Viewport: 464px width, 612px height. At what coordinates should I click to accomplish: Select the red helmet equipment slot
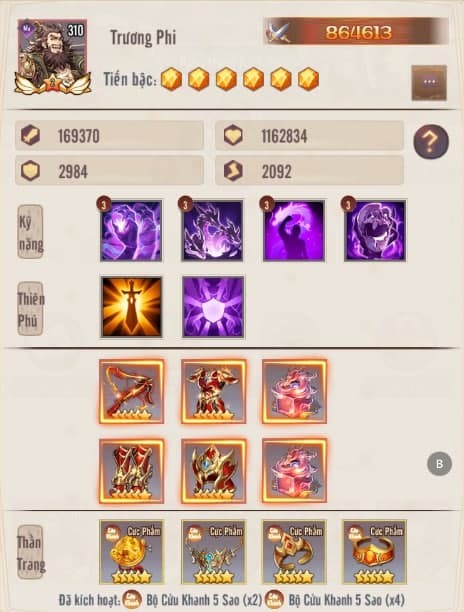[x=213, y=471]
